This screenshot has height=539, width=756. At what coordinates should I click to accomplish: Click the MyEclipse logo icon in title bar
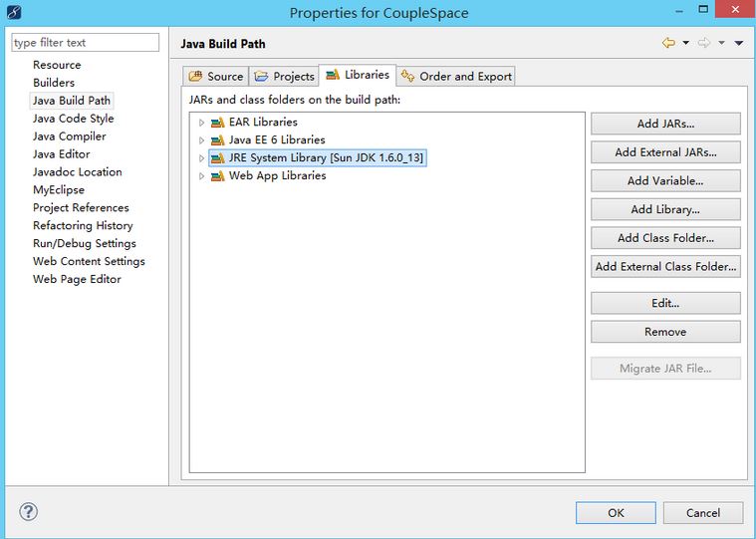(14, 12)
